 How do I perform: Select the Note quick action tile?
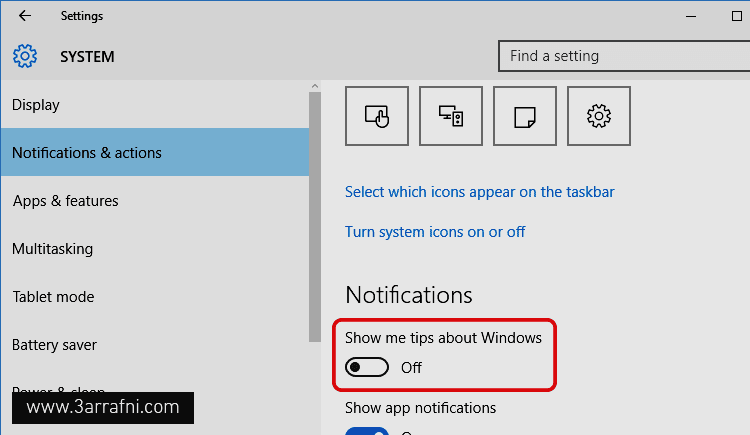pos(525,116)
